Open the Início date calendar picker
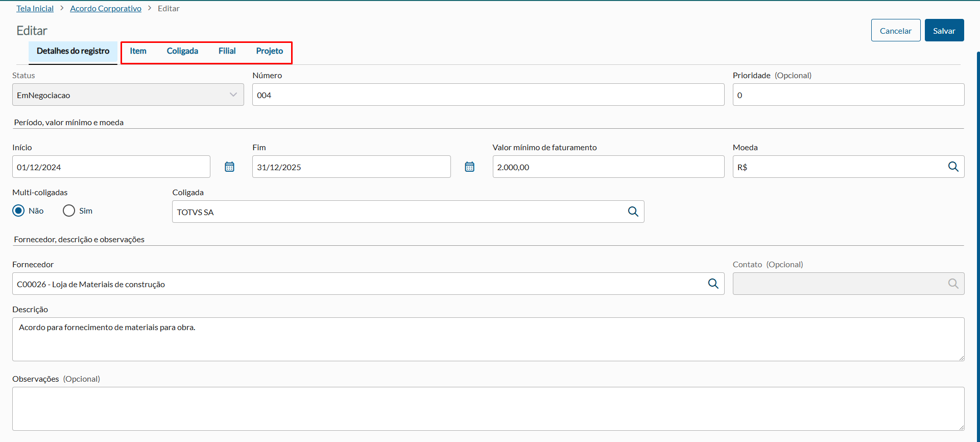This screenshot has width=980, height=442. 229,167
